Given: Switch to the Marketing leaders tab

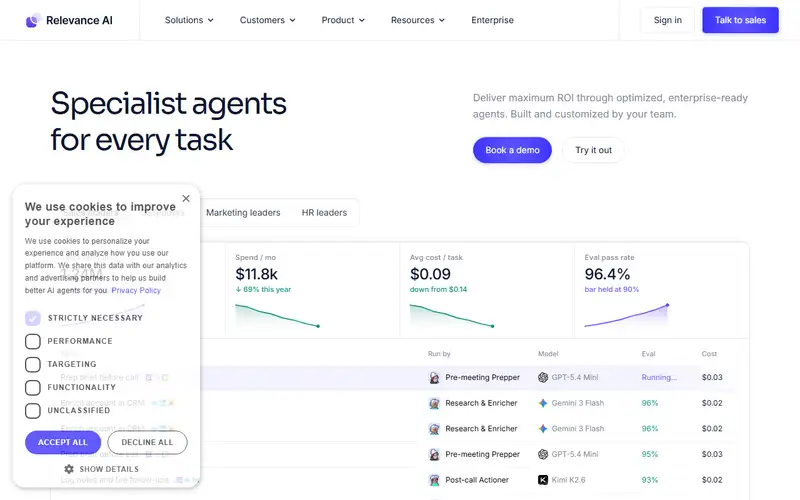Looking at the screenshot, I should (243, 213).
